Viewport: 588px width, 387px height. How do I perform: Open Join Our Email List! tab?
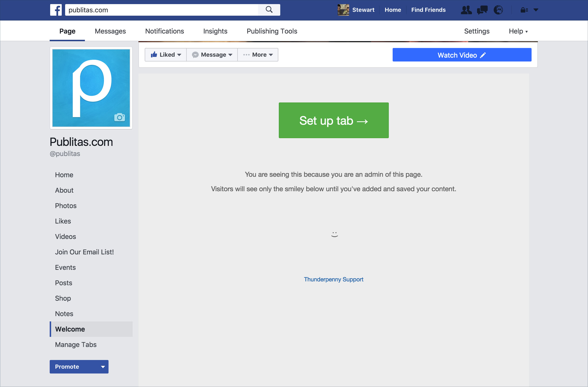click(84, 252)
